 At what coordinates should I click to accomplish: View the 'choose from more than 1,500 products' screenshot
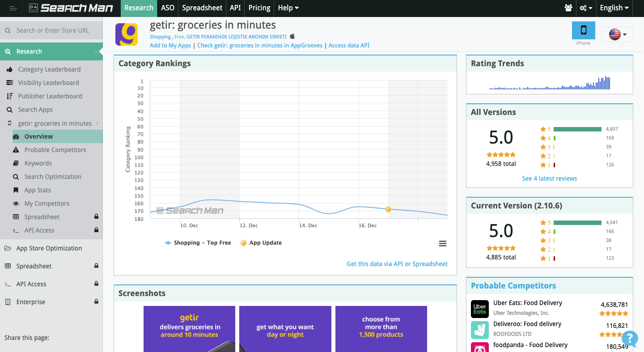pyautogui.click(x=381, y=329)
